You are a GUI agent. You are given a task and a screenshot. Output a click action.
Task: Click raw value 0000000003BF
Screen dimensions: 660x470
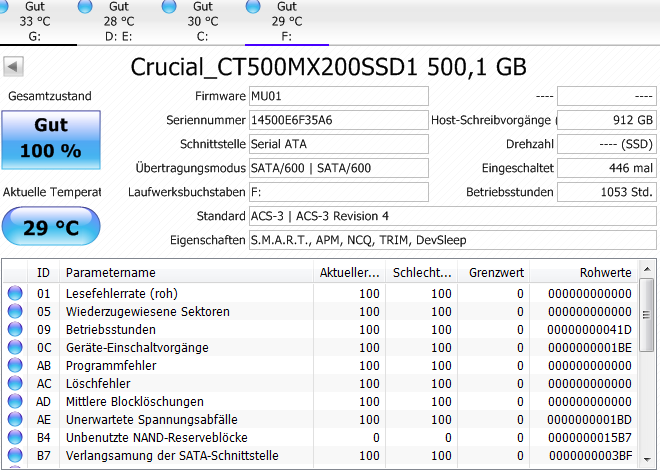(590, 456)
